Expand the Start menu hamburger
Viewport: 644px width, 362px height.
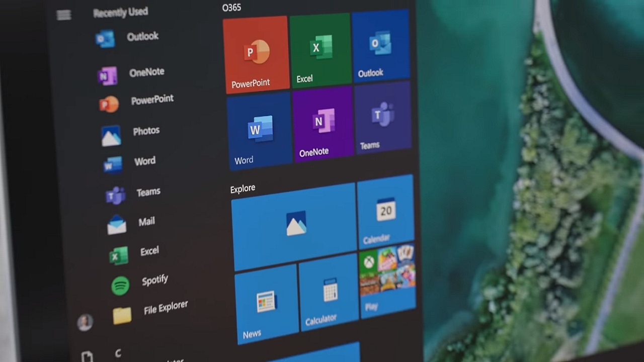click(x=64, y=15)
